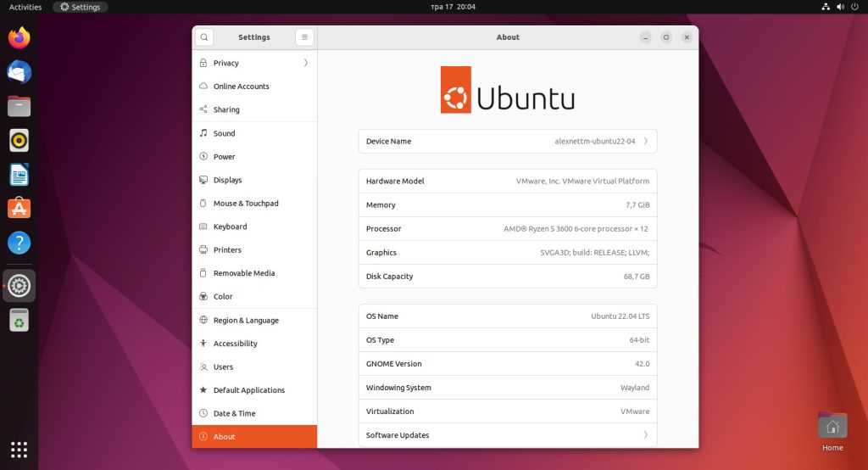Click the Users icon in sidebar
Screen dimensions: 868x470
point(203,366)
